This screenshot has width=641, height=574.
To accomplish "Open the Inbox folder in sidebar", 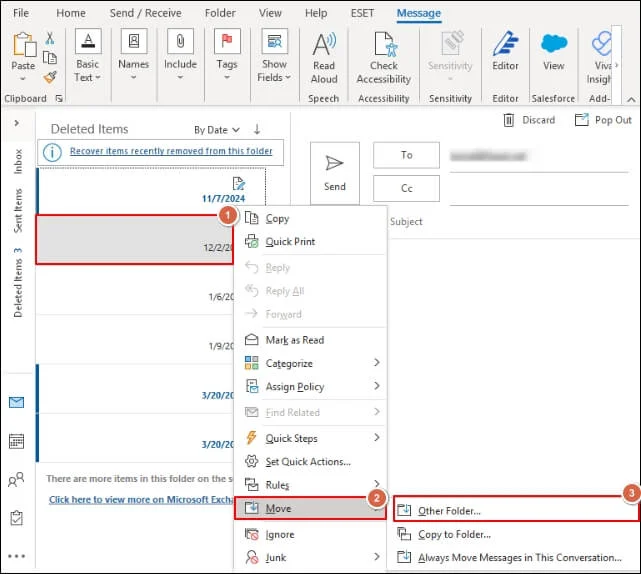I will (18, 161).
